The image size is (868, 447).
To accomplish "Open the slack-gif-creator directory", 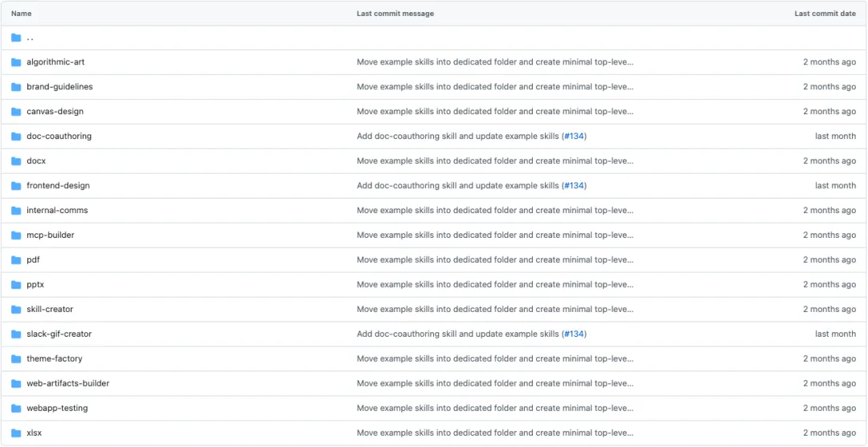I will coord(59,334).
